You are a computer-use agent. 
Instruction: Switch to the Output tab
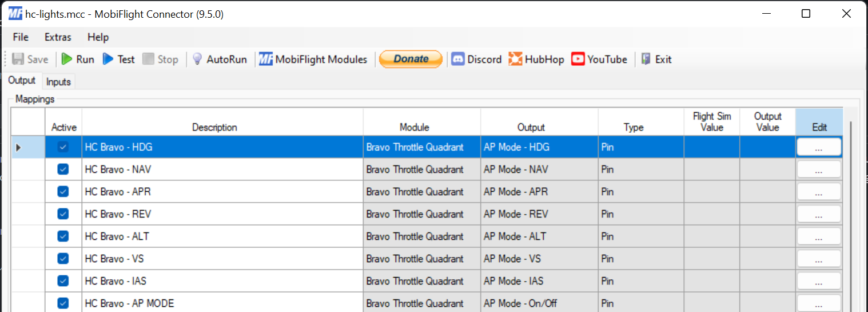[x=22, y=81]
